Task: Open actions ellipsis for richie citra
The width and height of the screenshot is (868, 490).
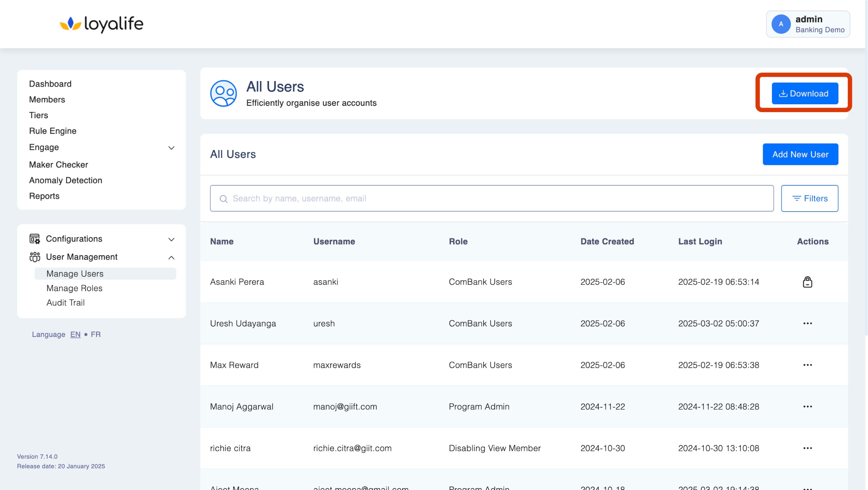Action: pos(807,448)
